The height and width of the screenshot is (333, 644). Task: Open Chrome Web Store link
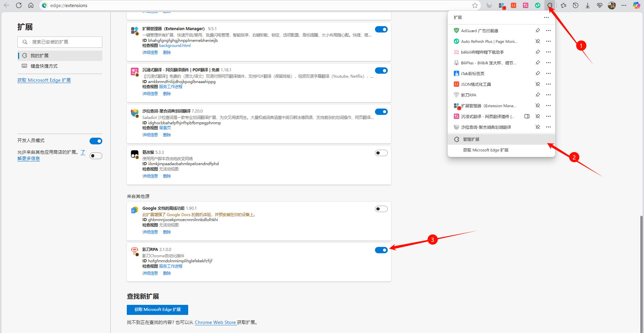click(x=215, y=322)
